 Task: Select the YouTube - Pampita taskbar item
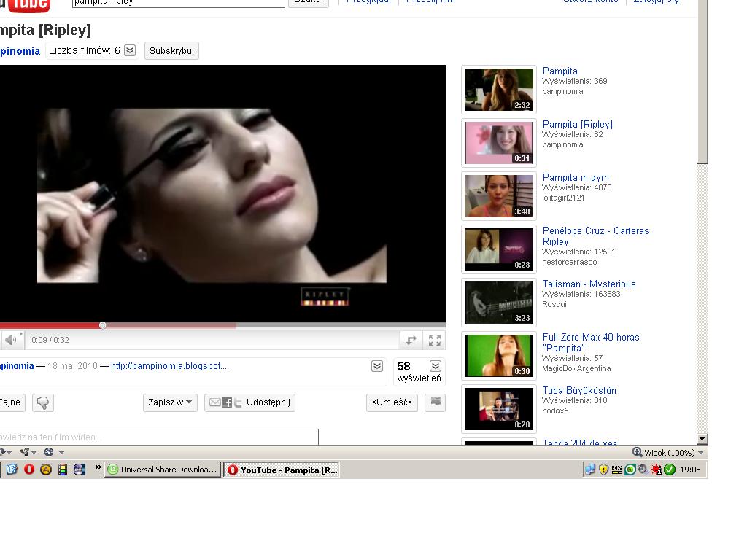click(282, 470)
